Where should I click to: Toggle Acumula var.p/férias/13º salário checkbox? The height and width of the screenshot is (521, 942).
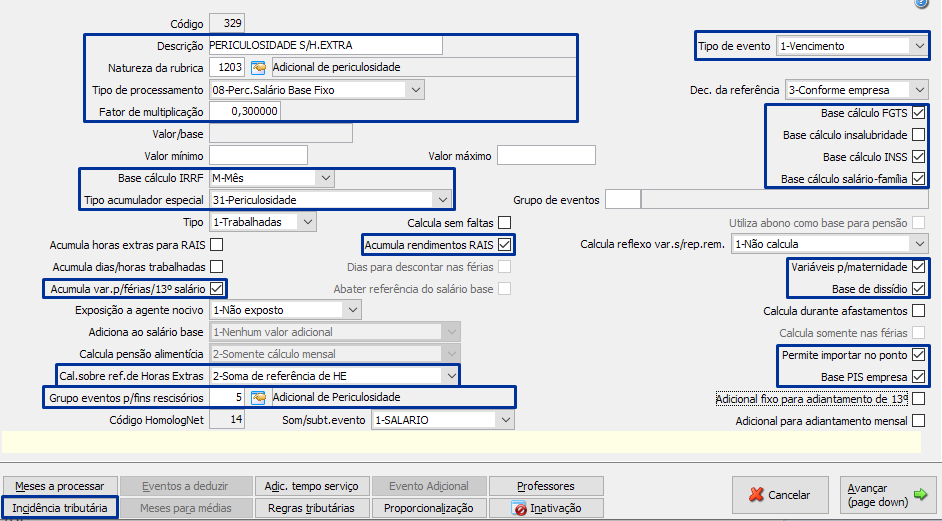pos(216,288)
